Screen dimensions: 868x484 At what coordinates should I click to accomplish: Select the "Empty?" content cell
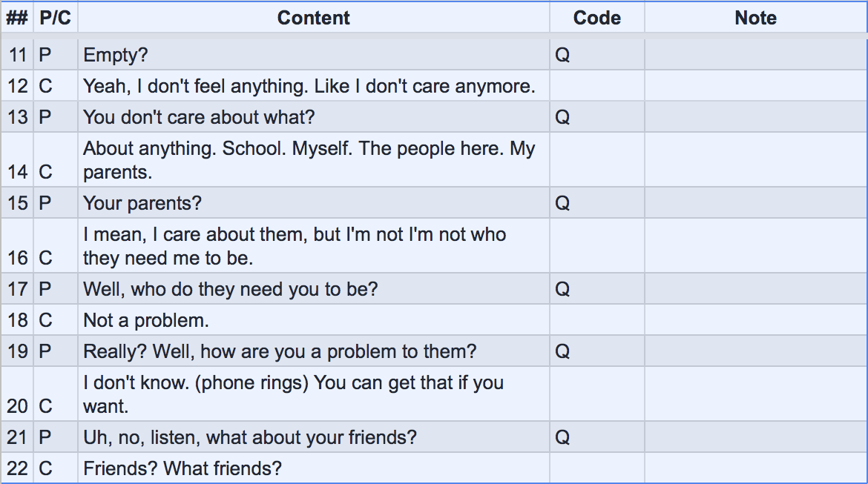tap(313, 55)
